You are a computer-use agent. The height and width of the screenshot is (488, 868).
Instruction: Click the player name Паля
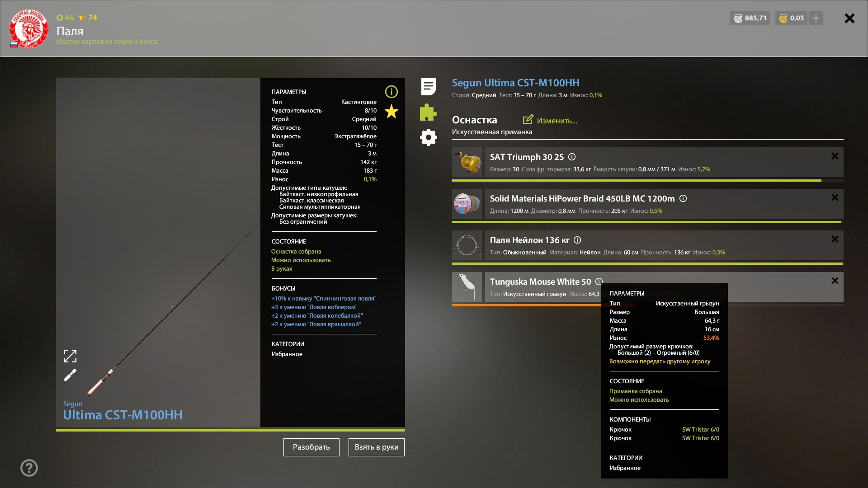pyautogui.click(x=70, y=31)
